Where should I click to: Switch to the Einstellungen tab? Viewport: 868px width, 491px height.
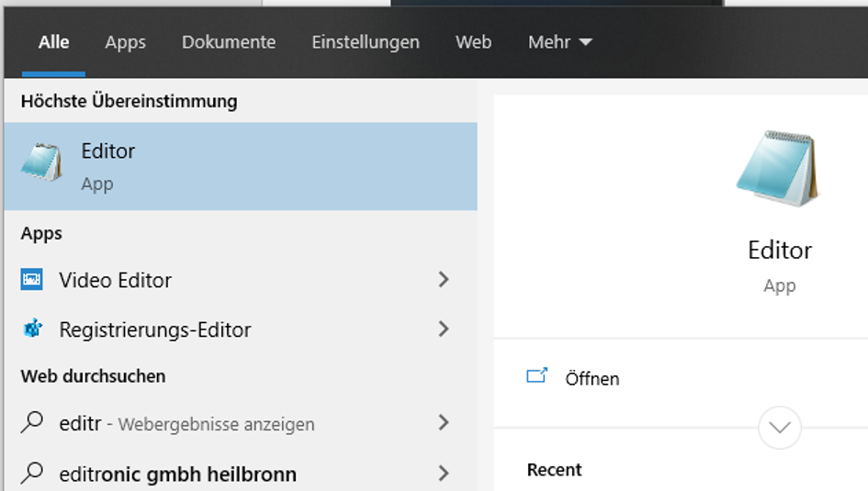click(x=366, y=42)
